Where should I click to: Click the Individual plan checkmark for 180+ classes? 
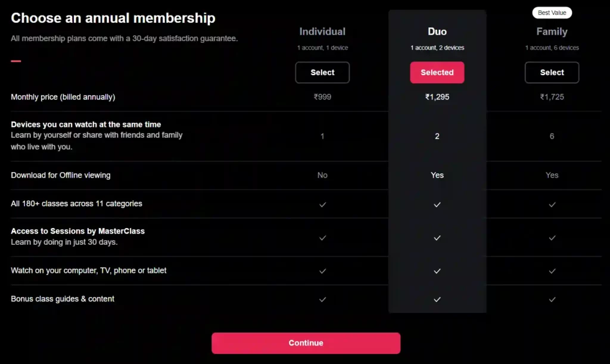[322, 204]
